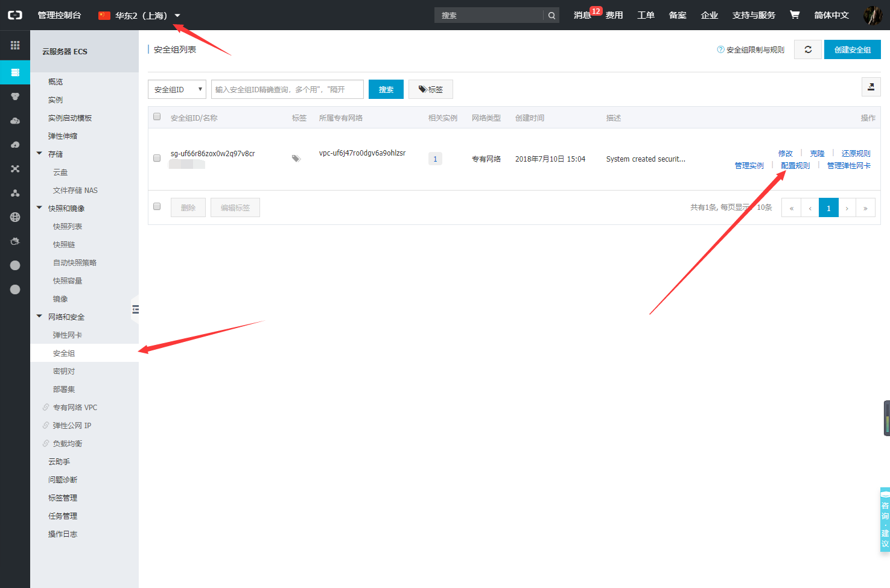Screen dimensions: 890x588
Task: Focus the top bar 搜索 input field
Action: pyautogui.click(x=489, y=15)
